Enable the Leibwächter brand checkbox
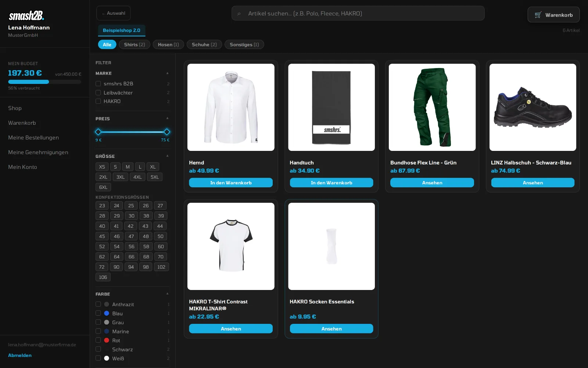The height and width of the screenshot is (368, 588). pyautogui.click(x=98, y=93)
